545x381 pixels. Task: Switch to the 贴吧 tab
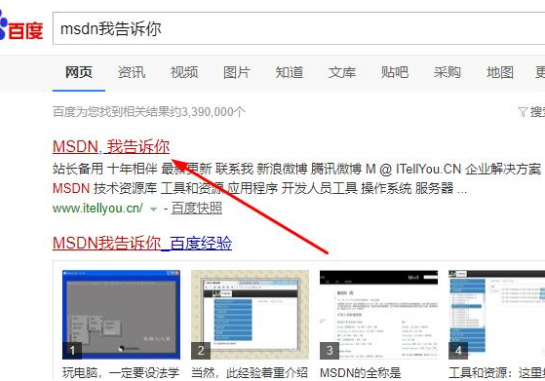point(394,72)
